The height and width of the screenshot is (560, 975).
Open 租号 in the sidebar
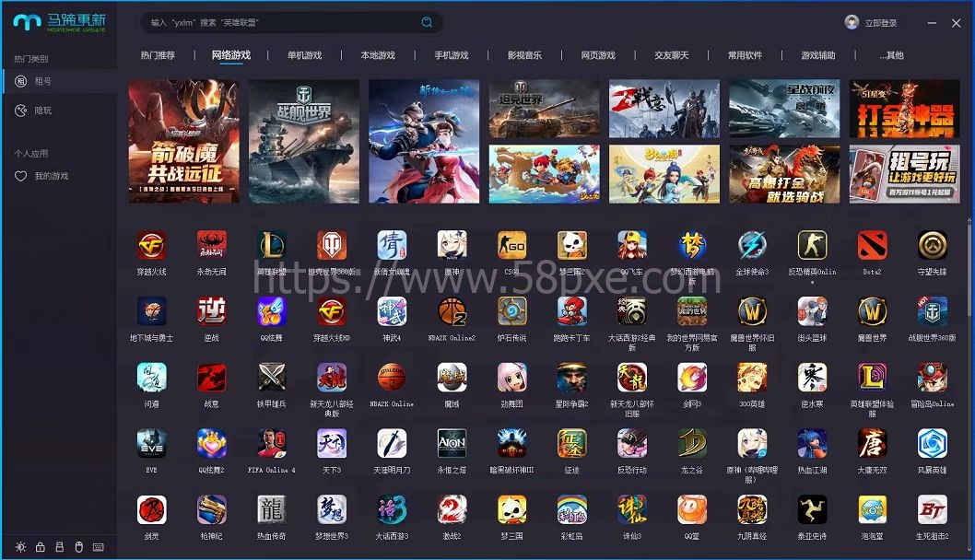pos(60,81)
